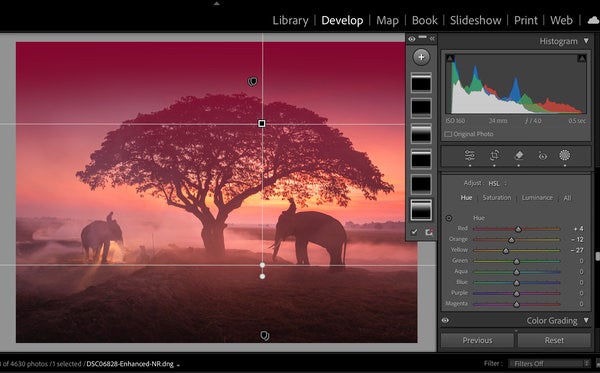The width and height of the screenshot is (600, 373).
Task: Toggle visibility of all masks with eye icon
Action: 411,39
